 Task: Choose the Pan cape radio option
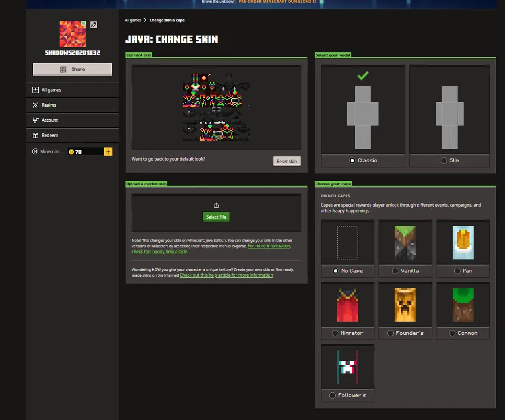pos(457,271)
